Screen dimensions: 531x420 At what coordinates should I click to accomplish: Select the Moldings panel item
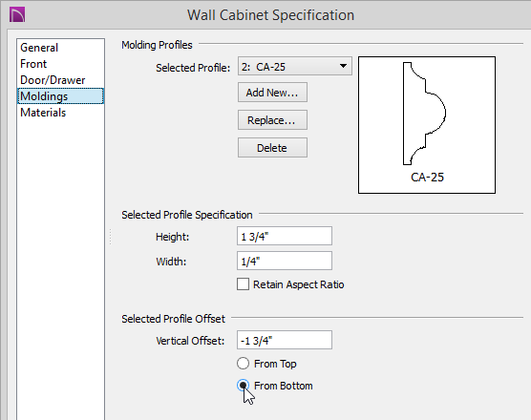pyautogui.click(x=60, y=96)
